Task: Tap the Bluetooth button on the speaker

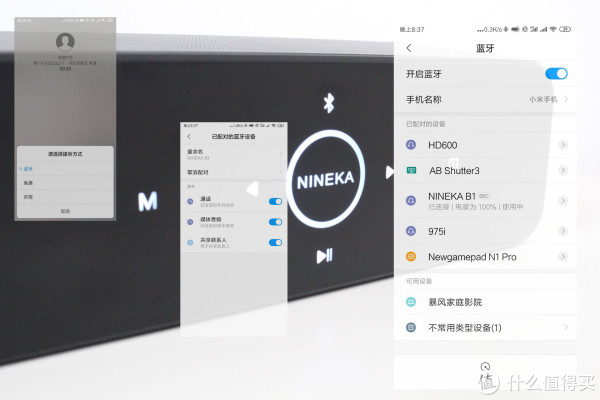Action: pyautogui.click(x=329, y=103)
